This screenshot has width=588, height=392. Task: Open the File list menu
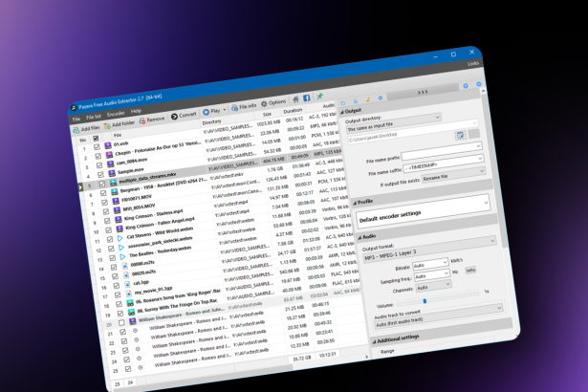coord(94,117)
